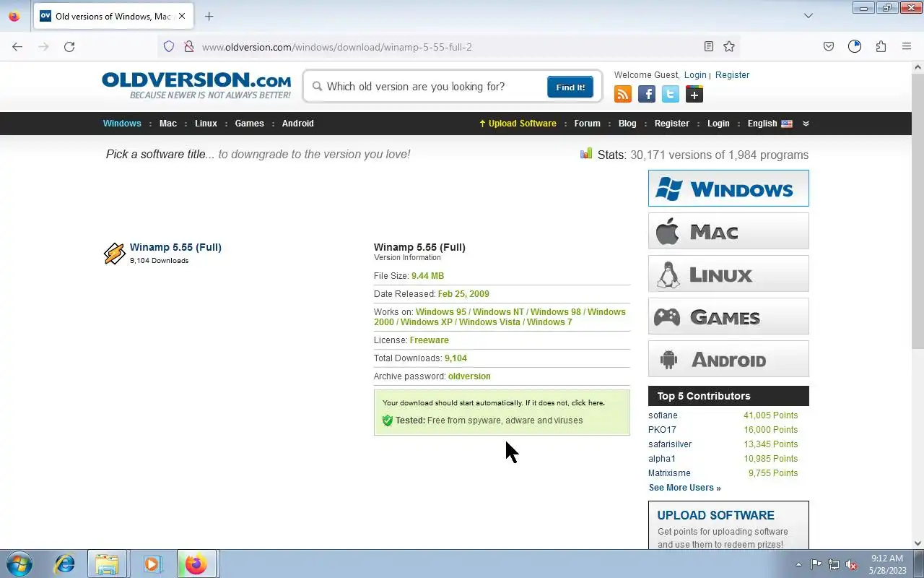Bookmark this page with star icon
Image resolution: width=924 pixels, height=578 pixels.
coord(729,46)
